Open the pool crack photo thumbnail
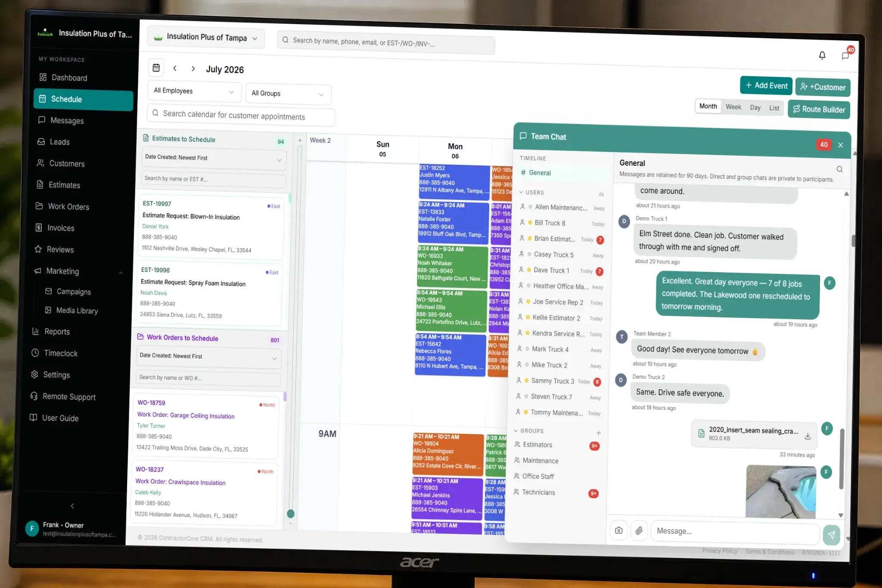The image size is (882, 588). (781, 492)
